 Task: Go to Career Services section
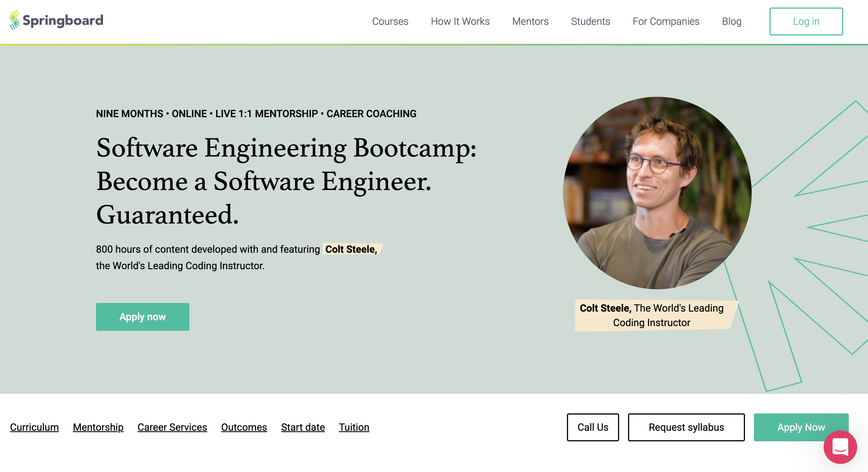coord(172,427)
